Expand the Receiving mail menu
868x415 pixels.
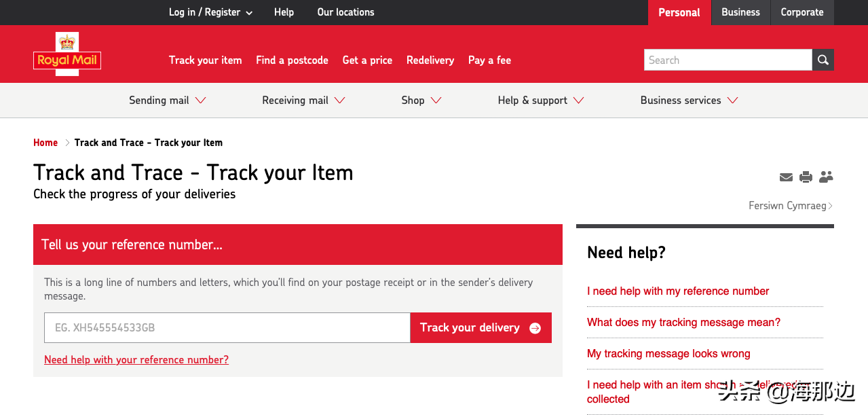click(303, 101)
